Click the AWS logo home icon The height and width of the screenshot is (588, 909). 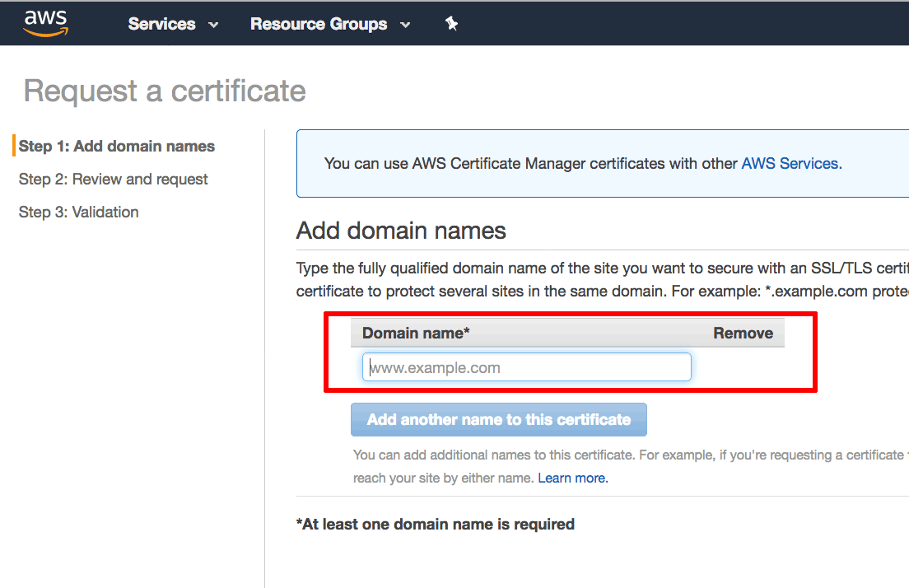(46, 24)
